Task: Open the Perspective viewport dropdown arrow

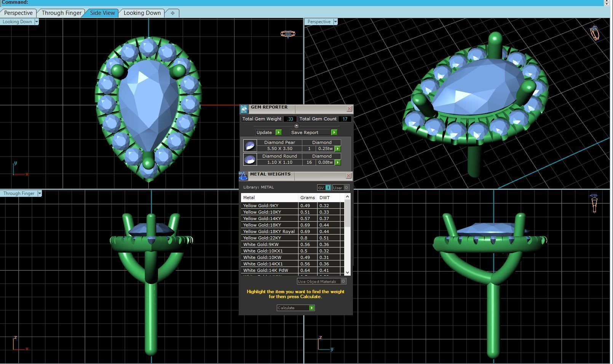Action: click(335, 22)
